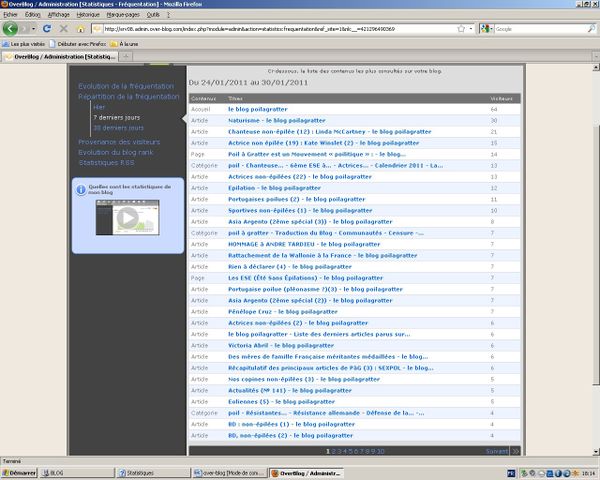The image size is (600, 480).
Task: Open the address bar history dropdown arrow
Action: coord(471,29)
